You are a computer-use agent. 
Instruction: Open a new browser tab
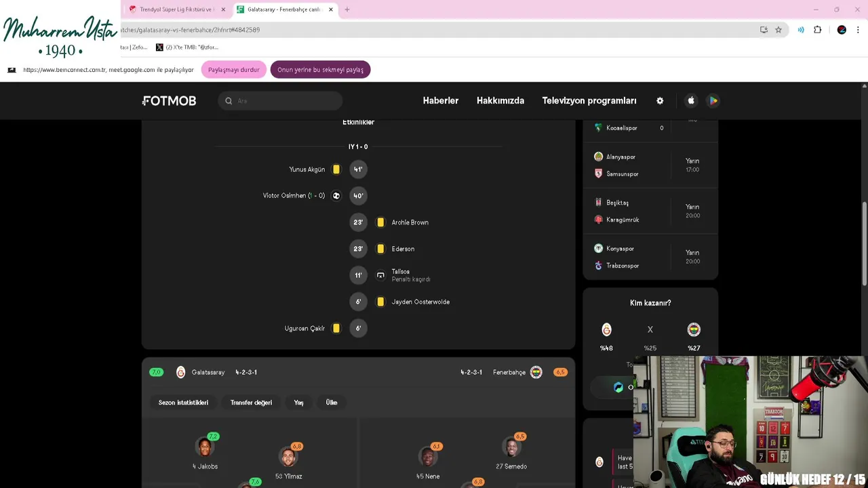point(347,9)
